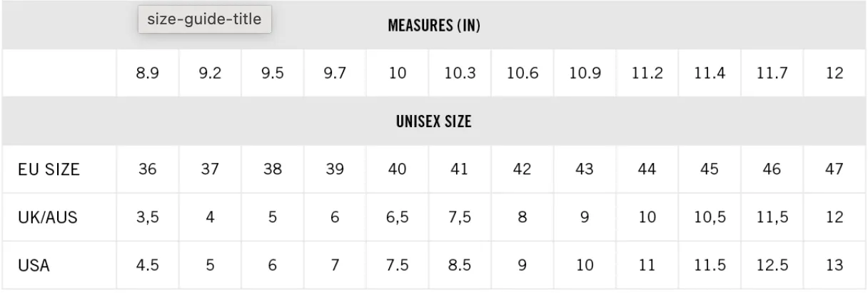Choose EU size 43 cell
This screenshot has width=868, height=293.
coord(585,169)
